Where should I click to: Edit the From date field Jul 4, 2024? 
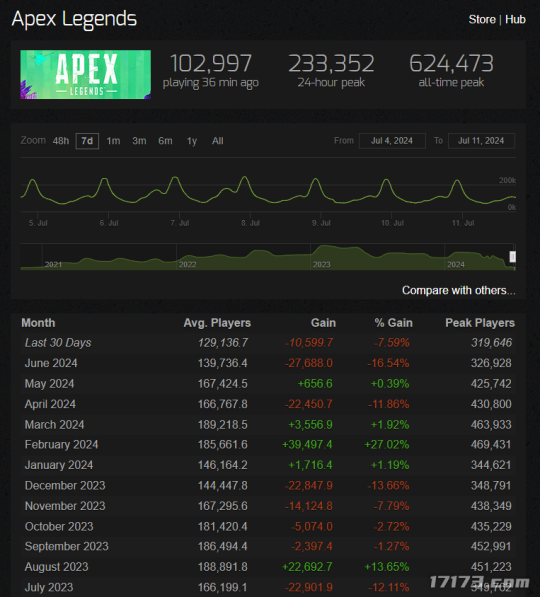tap(392, 141)
